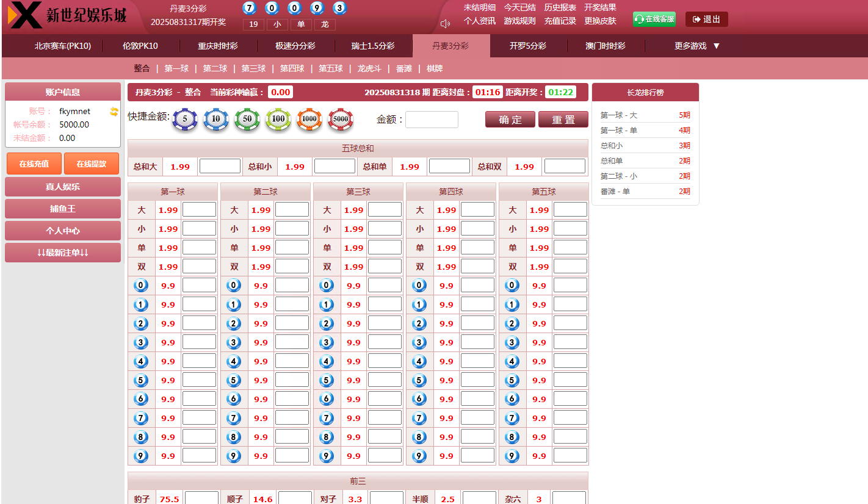Viewport: 868px width, 504px height.
Task: Select the 10 yuan betting chip
Action: click(x=216, y=120)
